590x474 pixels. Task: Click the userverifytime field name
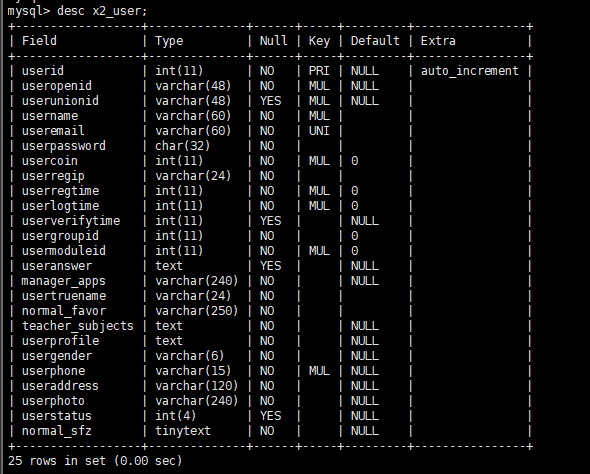click(71, 221)
